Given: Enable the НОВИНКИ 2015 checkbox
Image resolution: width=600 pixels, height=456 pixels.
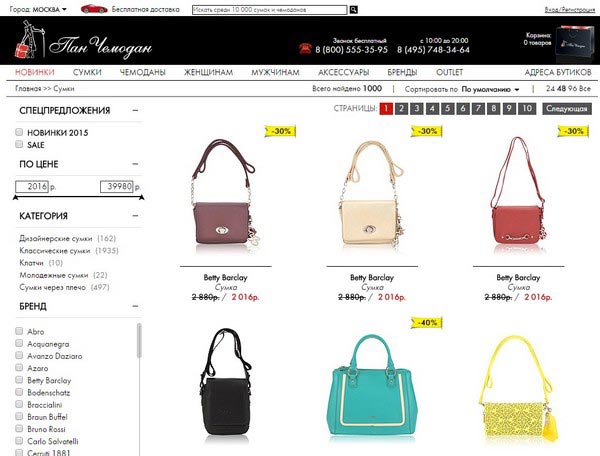Looking at the screenshot, I should pos(19,132).
